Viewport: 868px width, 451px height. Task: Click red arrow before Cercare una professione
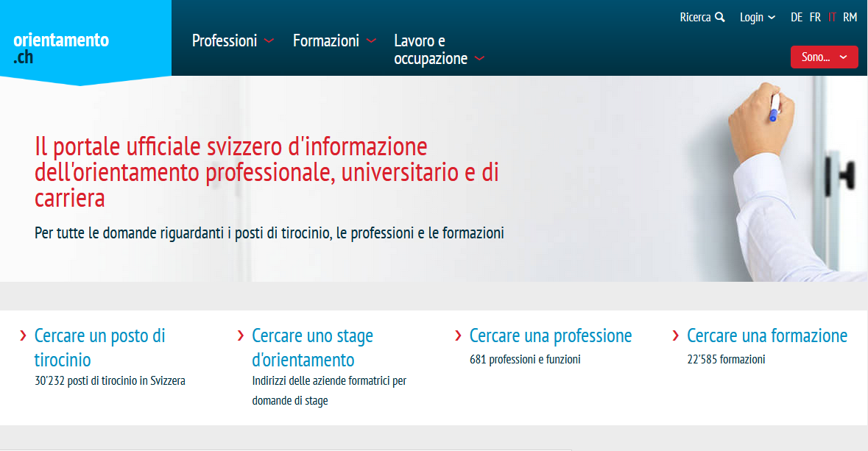click(459, 336)
